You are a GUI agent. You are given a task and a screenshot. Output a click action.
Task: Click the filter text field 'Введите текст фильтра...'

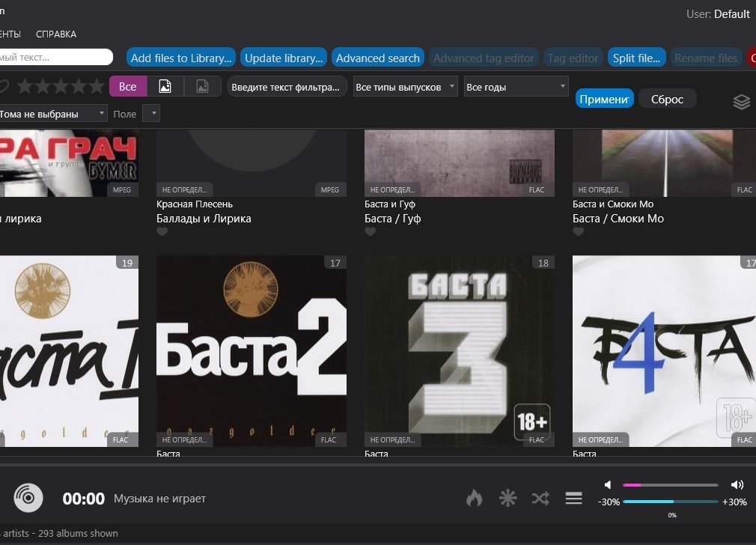point(287,87)
